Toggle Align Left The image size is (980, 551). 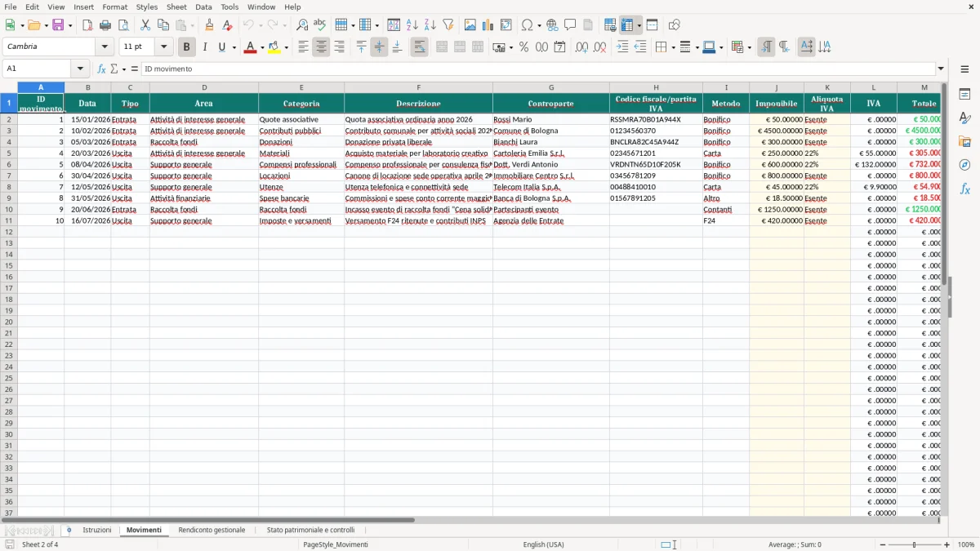pos(303,47)
